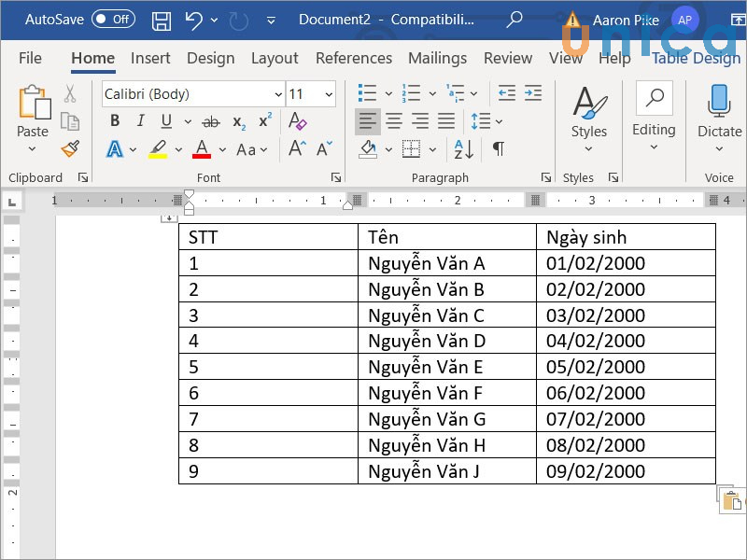Click the Save icon in title bar
Screen dimensions: 747x560
coord(161,21)
